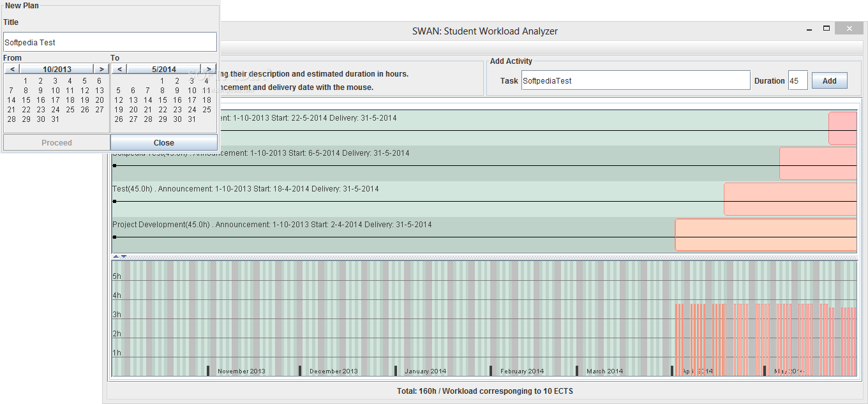Click red block starting 22-5-2014
The height and width of the screenshot is (404, 868).
tap(842, 128)
